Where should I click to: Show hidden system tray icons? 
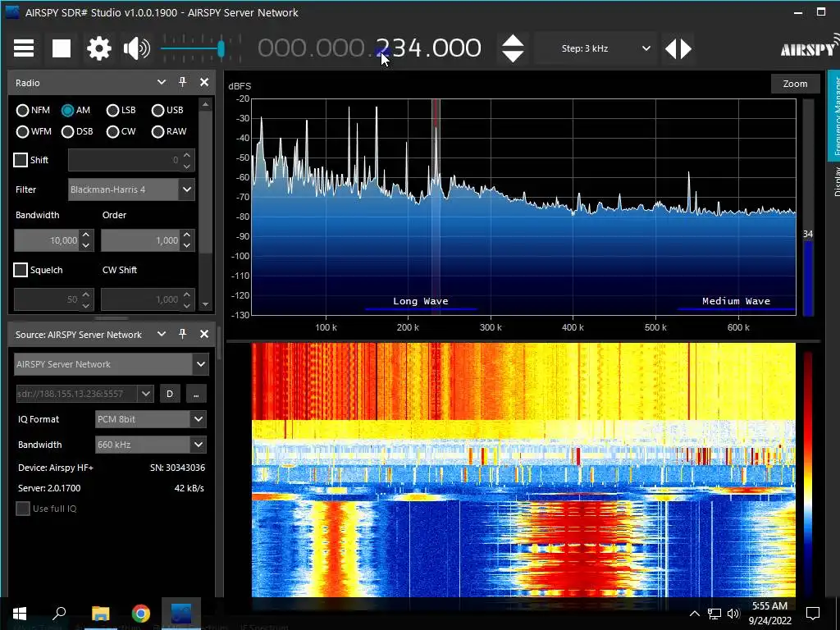click(694, 614)
